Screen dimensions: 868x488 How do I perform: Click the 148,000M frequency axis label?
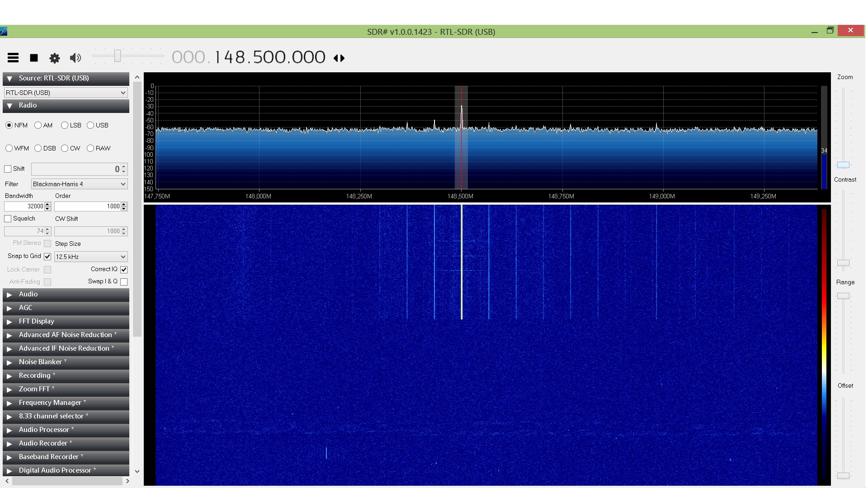[x=258, y=196]
